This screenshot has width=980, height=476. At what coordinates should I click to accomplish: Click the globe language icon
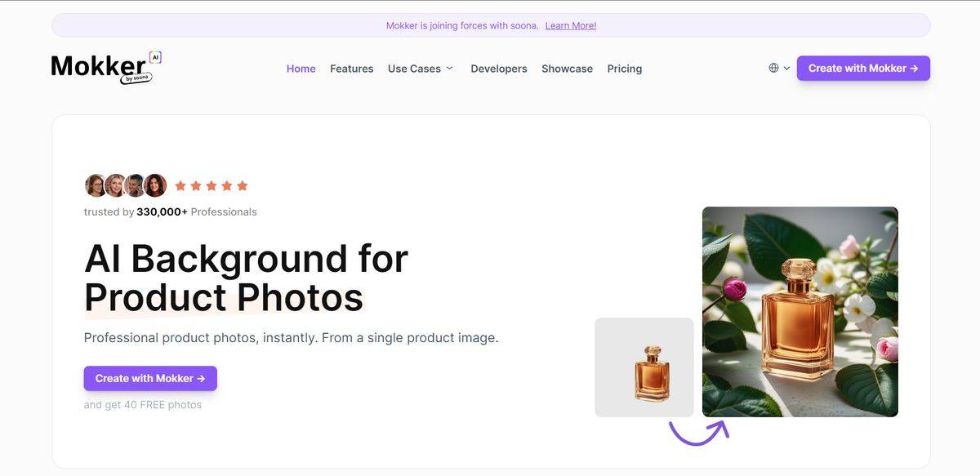pyautogui.click(x=773, y=68)
